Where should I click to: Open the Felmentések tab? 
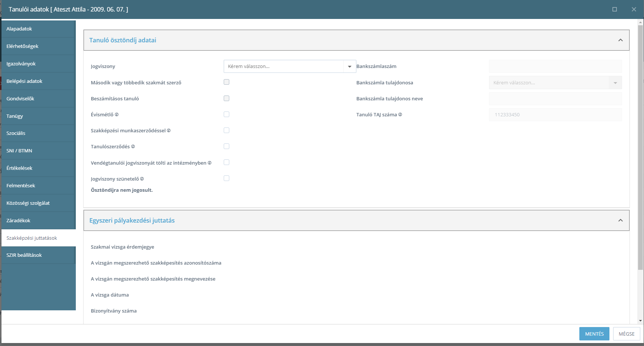click(x=38, y=185)
